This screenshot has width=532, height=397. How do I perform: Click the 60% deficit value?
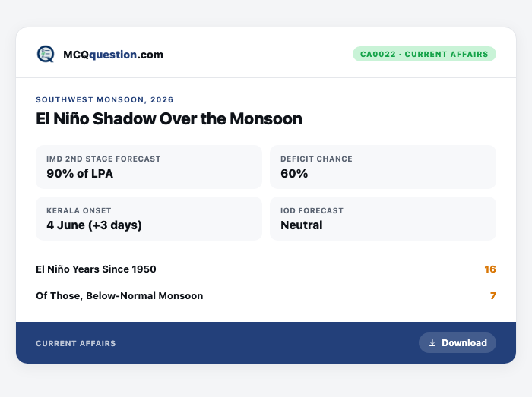(x=294, y=173)
